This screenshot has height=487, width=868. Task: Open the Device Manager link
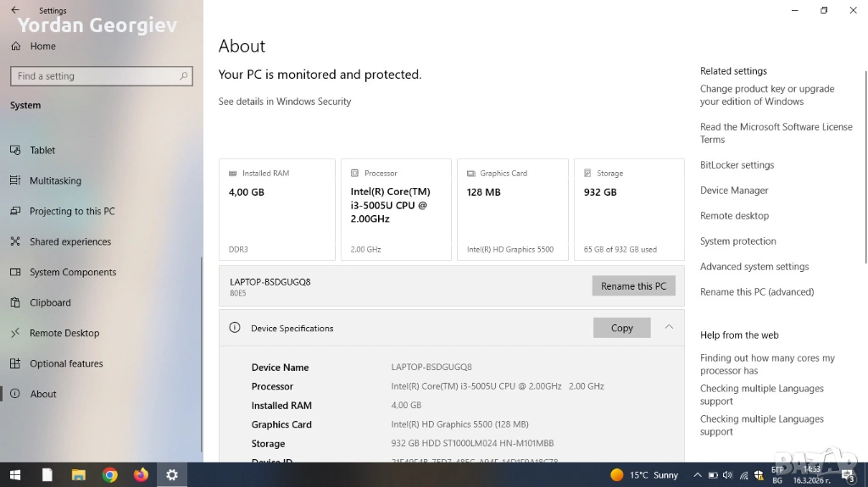(734, 191)
